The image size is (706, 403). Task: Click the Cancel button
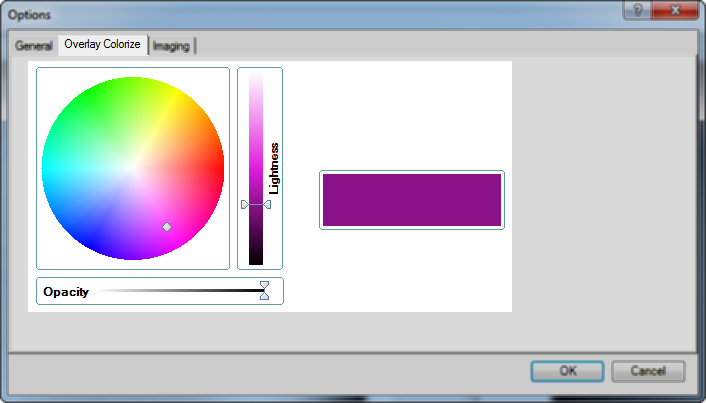[x=648, y=371]
